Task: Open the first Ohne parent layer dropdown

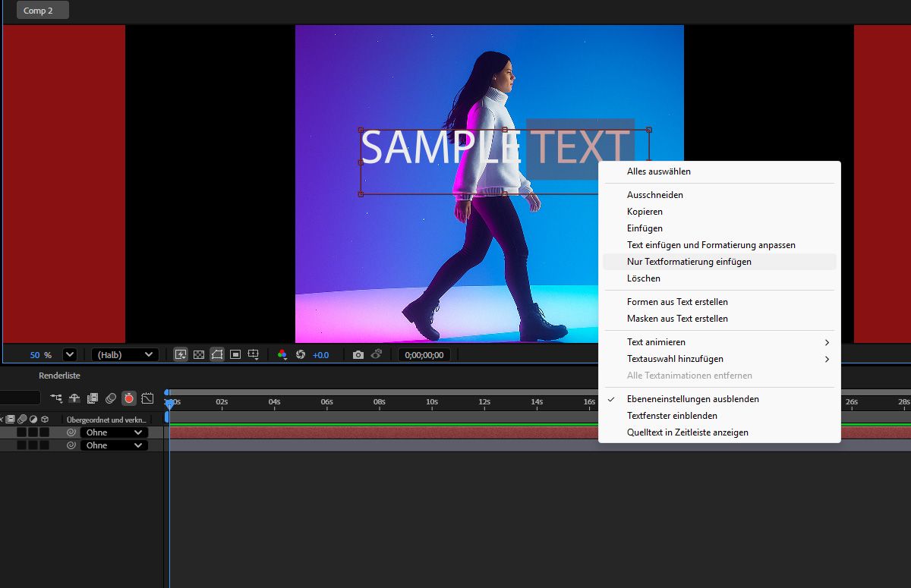Action: tap(112, 432)
